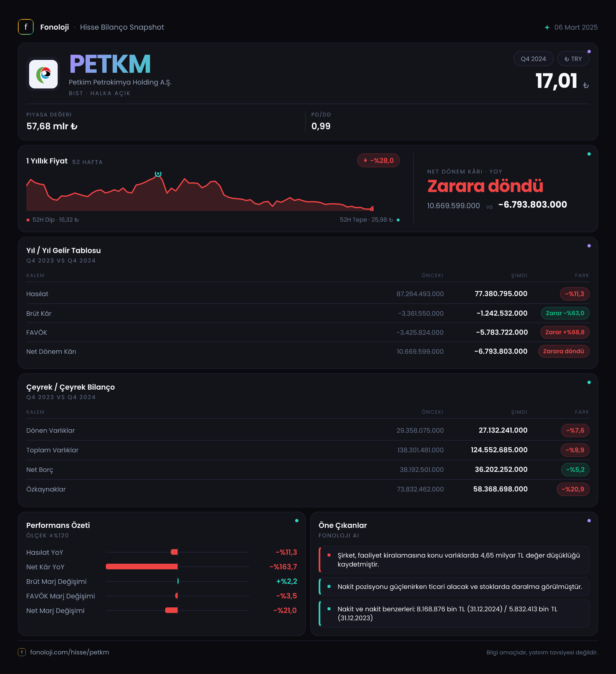Click the Net Kâr YoY red performance bar

click(x=142, y=566)
